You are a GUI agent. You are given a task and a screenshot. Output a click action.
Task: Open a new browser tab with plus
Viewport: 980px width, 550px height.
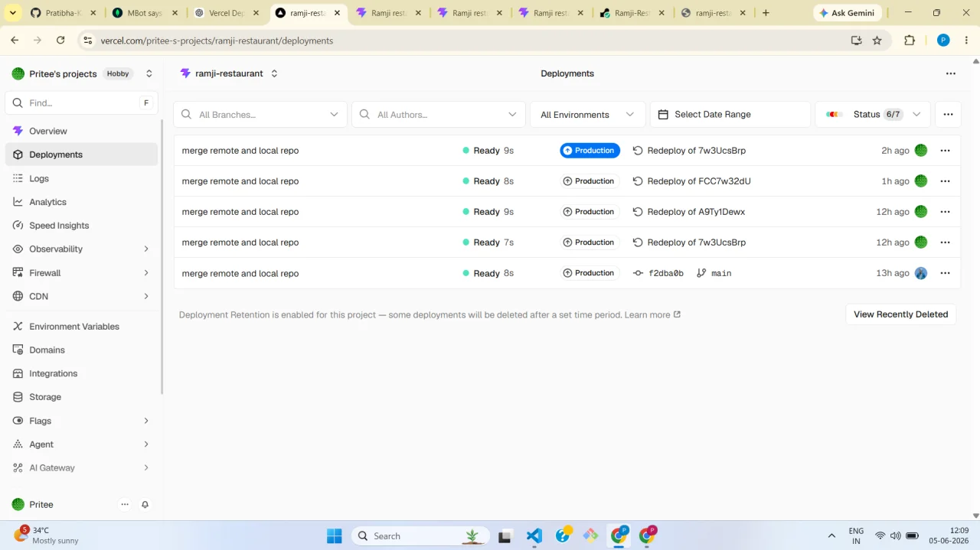point(766,13)
